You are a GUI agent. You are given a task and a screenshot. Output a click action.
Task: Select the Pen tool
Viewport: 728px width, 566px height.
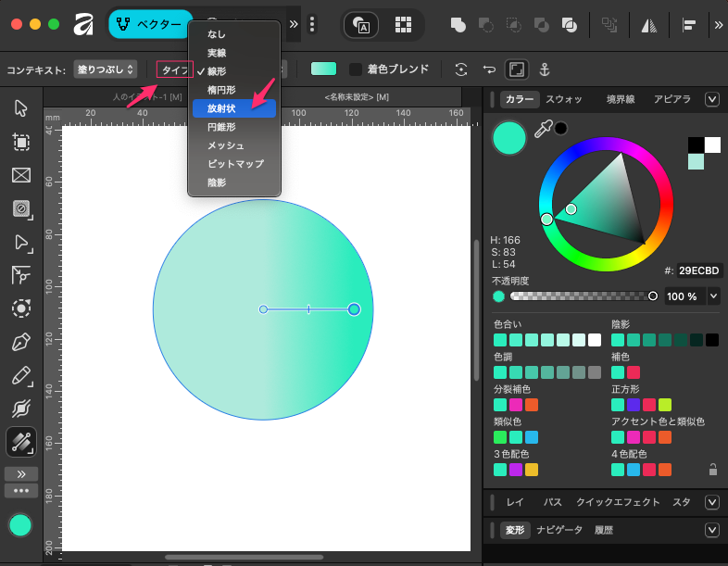(21, 343)
